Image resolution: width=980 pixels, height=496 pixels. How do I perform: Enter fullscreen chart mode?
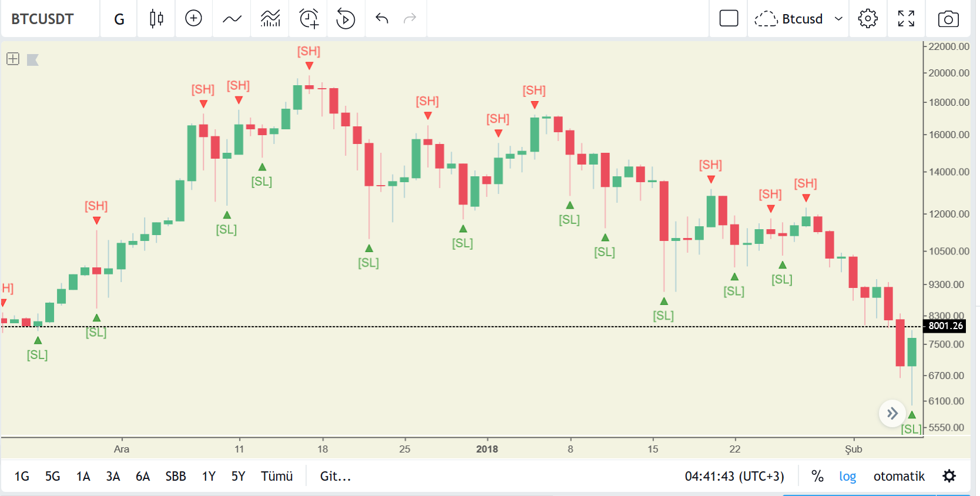pyautogui.click(x=907, y=19)
